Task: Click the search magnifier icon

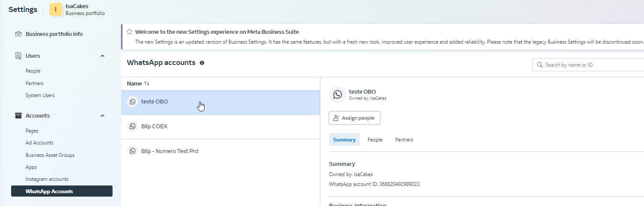Action: point(540,65)
